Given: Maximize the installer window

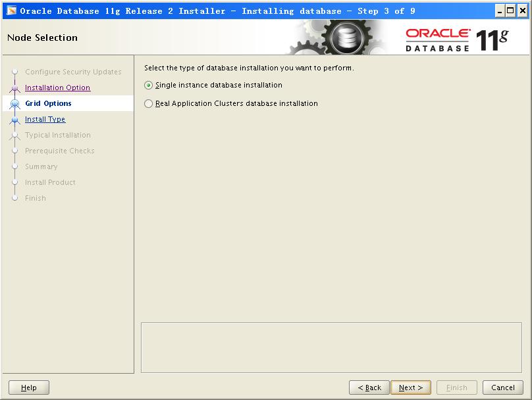Looking at the screenshot, I should click(511, 11).
